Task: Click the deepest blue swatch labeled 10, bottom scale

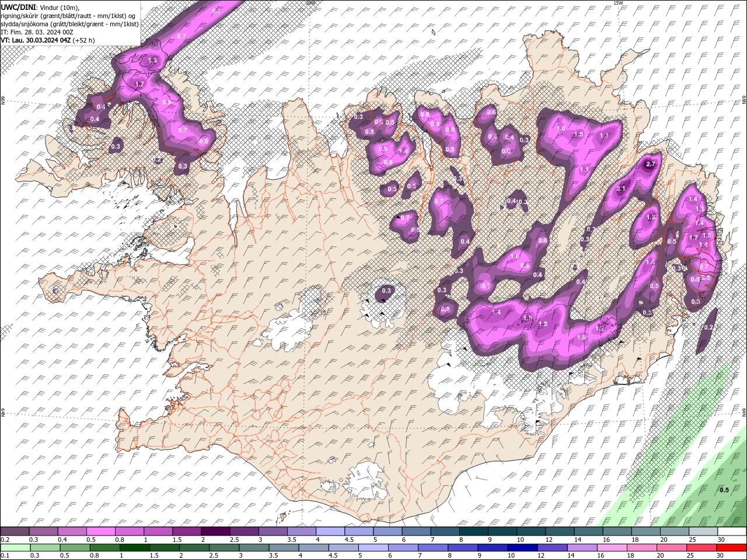Action: 523,548
